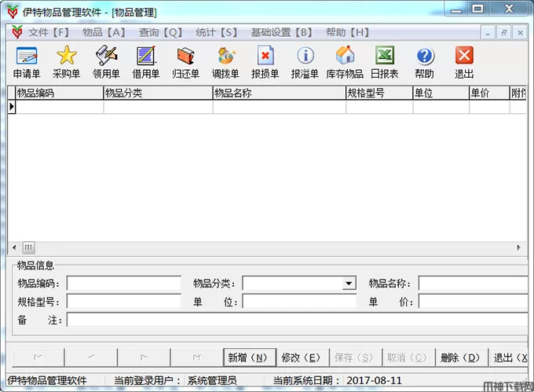Go to first record navigation button

(38, 357)
